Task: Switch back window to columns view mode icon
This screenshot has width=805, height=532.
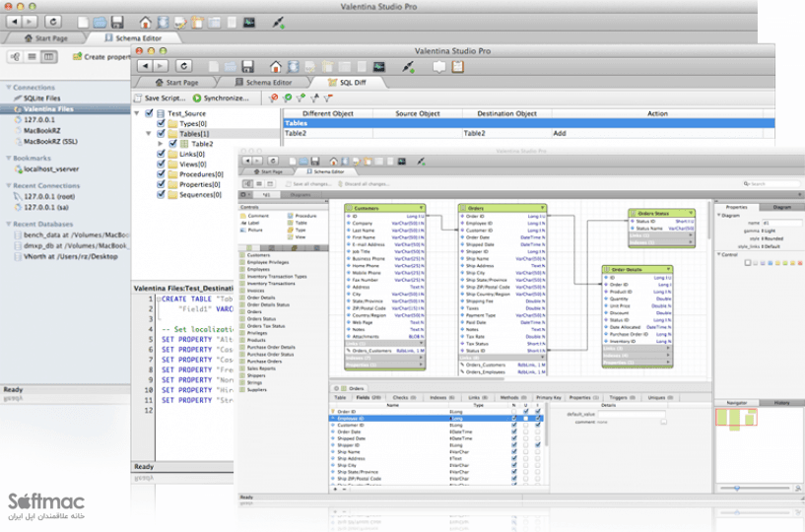Action: (48, 56)
